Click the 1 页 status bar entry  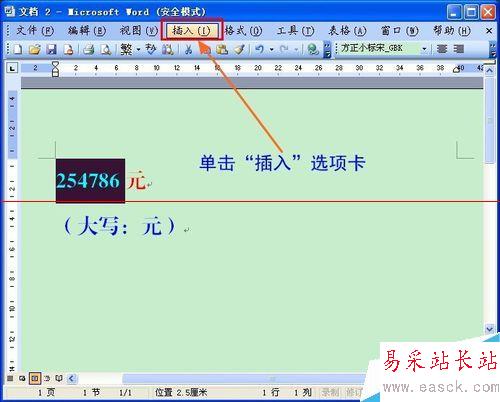46,392
